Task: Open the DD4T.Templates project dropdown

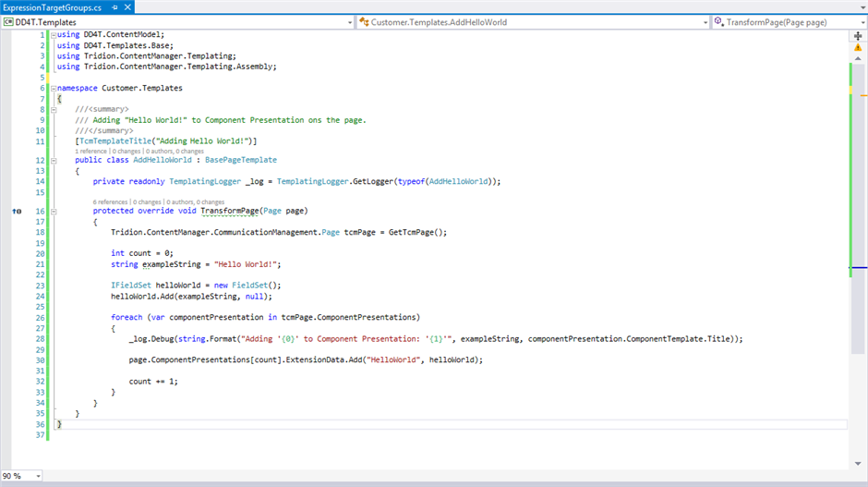Action: (x=348, y=21)
